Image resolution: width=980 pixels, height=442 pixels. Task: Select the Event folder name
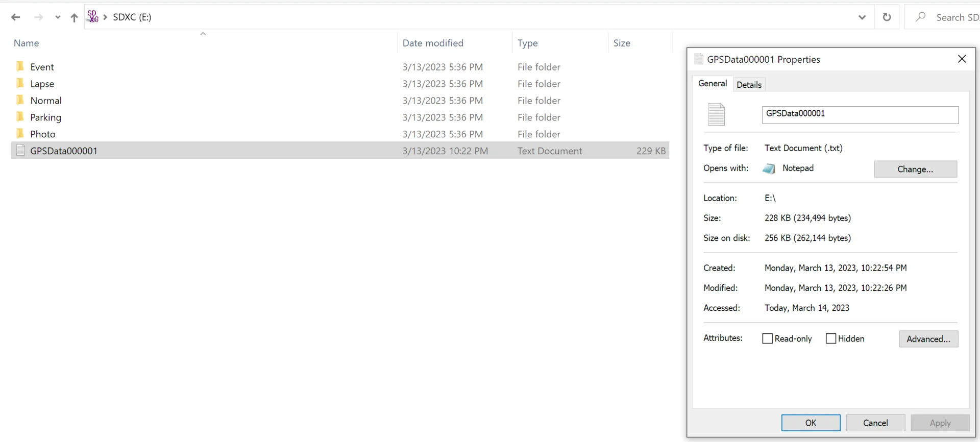coord(42,67)
